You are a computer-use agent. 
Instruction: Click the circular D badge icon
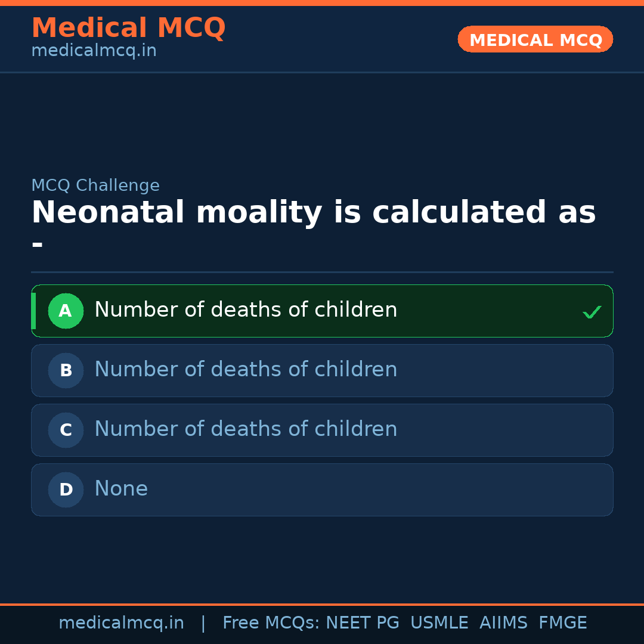click(x=66, y=490)
